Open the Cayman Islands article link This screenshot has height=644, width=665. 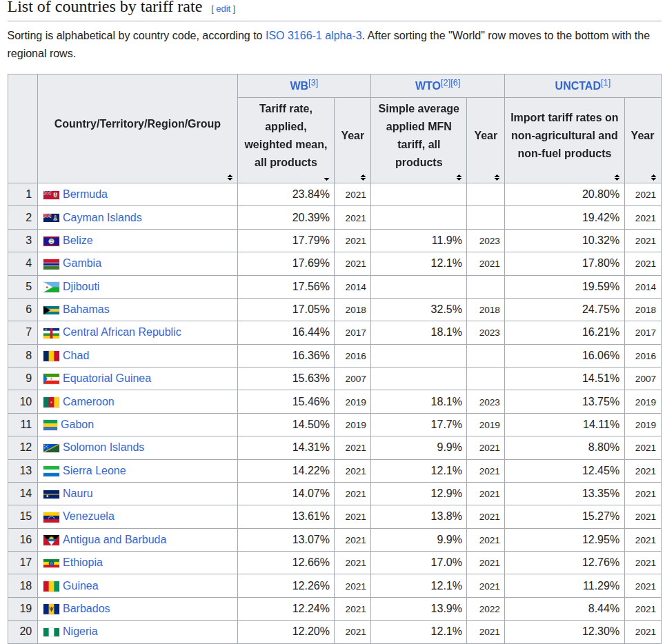102,217
